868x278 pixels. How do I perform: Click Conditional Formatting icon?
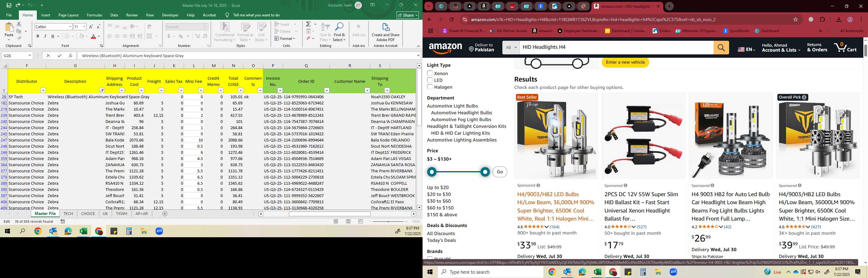click(225, 32)
